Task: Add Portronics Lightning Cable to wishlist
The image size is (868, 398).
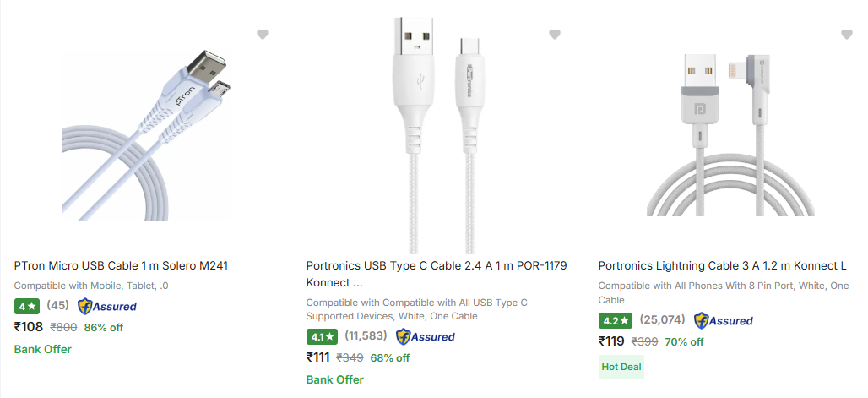Action: pos(847,35)
